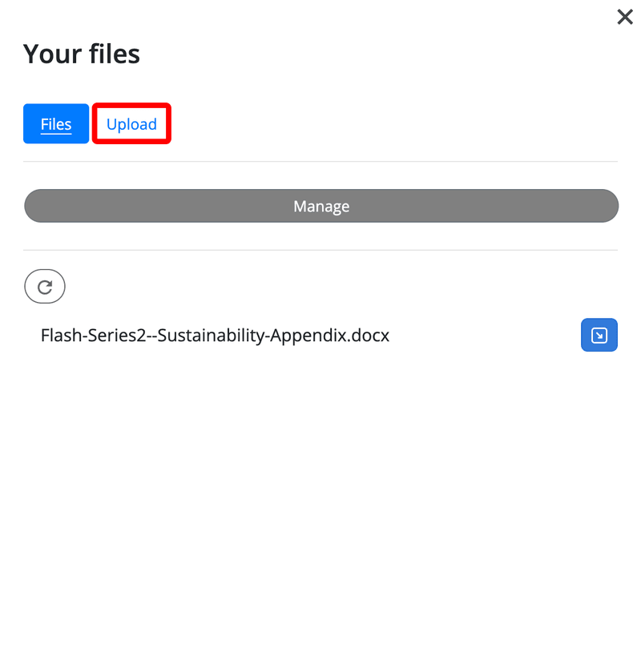Select the Files tab
The image size is (641, 672).
pos(56,124)
